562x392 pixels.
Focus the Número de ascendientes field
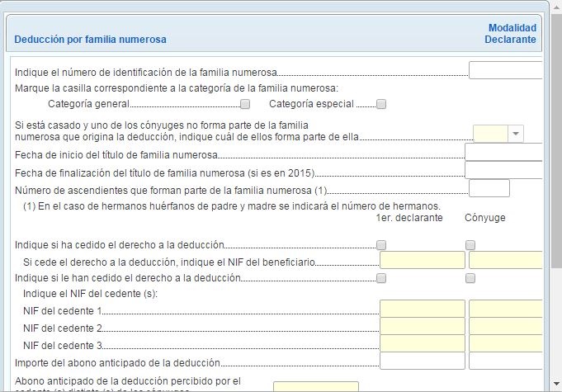(x=489, y=189)
